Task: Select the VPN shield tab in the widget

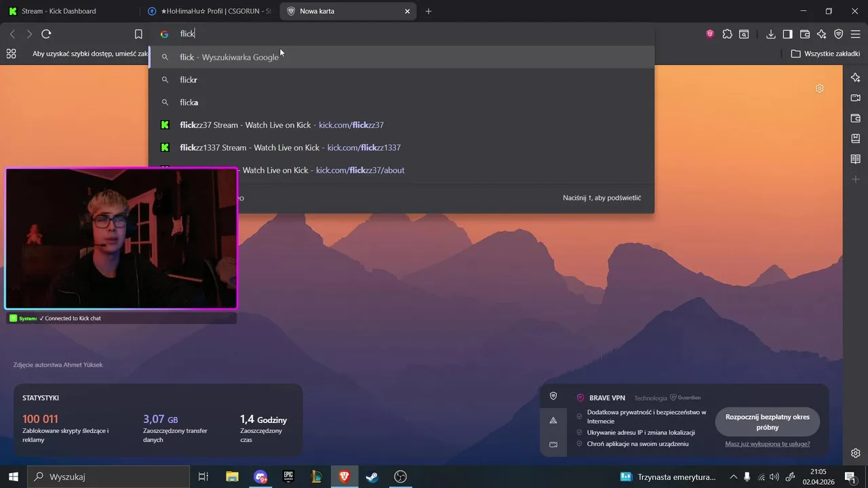Action: [553, 396]
